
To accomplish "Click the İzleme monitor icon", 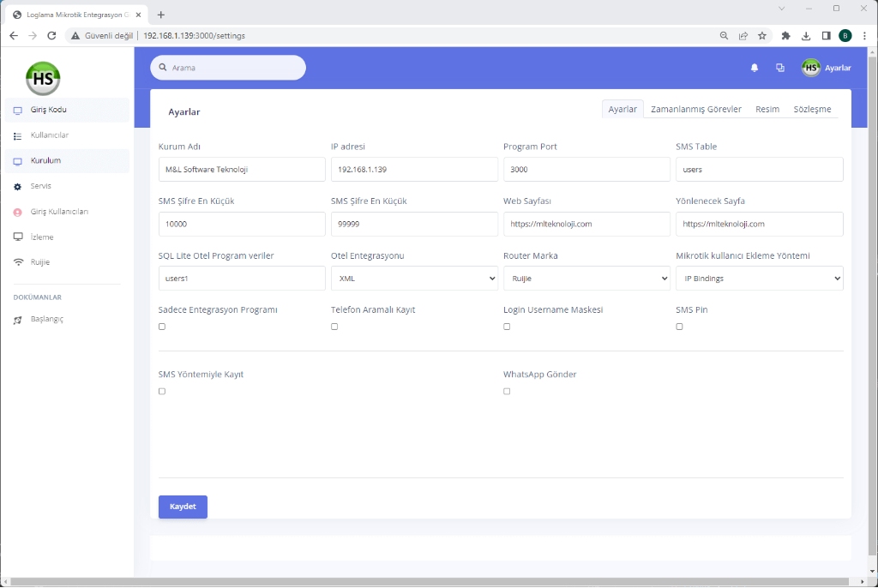I will click(17, 237).
